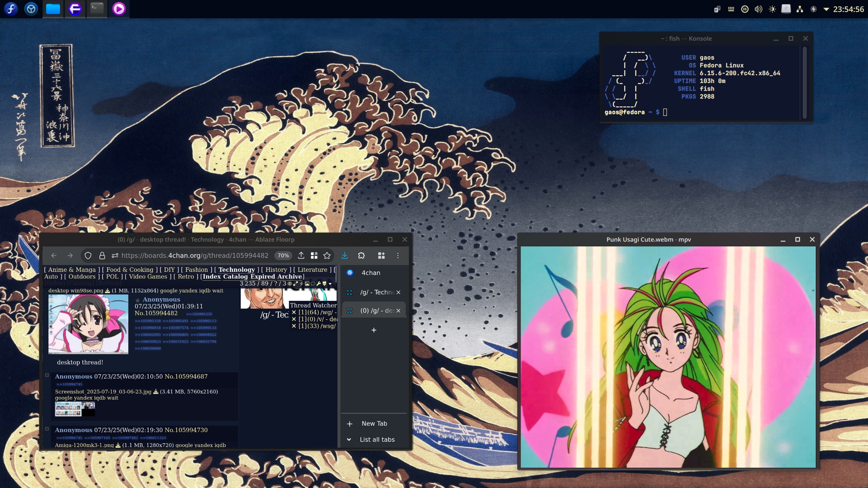This screenshot has width=868, height=488.
Task: Open the quick reply speech bubble icon
Action: click(313, 284)
